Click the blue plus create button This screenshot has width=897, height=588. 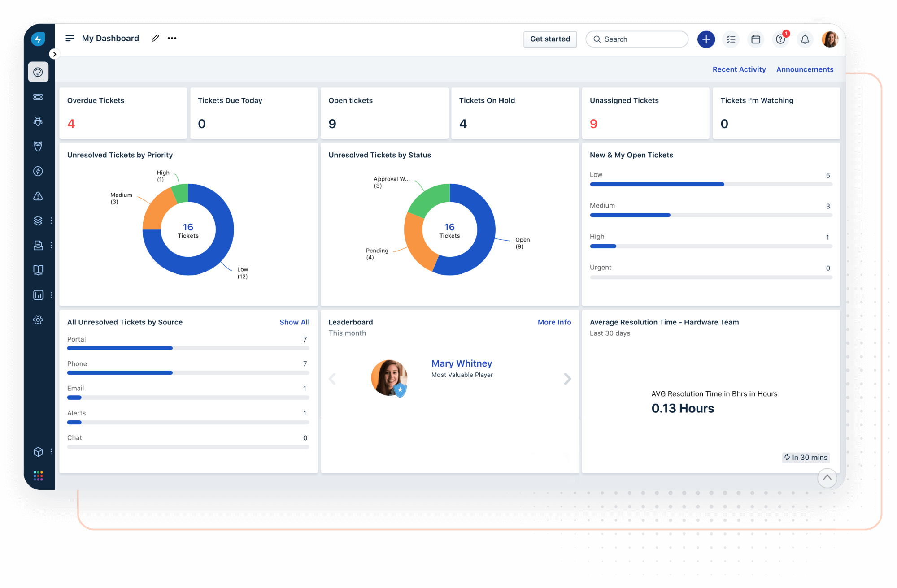point(706,39)
